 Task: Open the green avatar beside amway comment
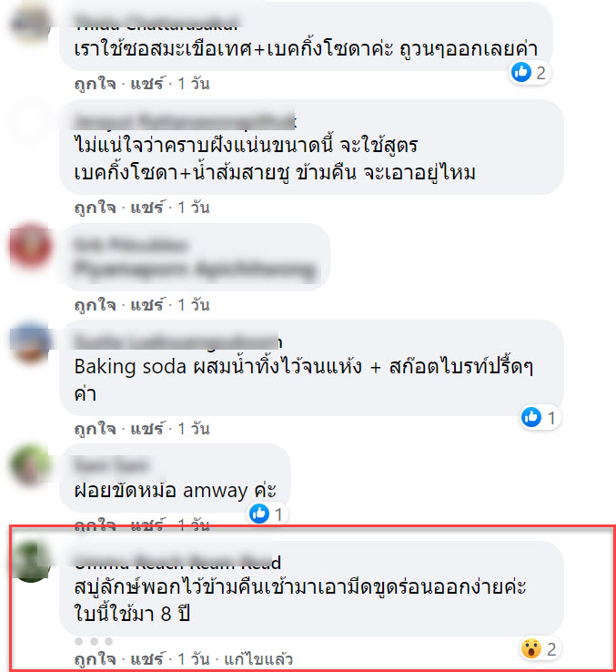tap(31, 465)
